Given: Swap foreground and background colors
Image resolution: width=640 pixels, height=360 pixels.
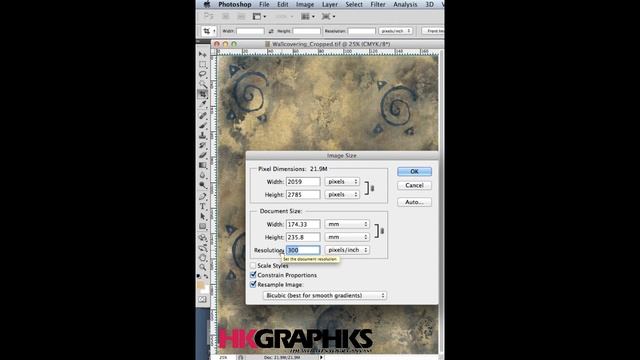Looking at the screenshot, I should [x=206, y=277].
